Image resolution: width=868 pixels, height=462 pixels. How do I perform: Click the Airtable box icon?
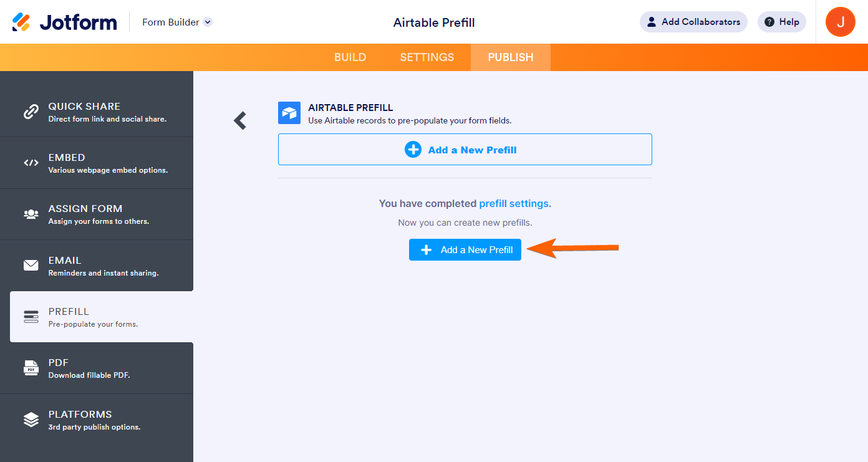[x=289, y=113]
